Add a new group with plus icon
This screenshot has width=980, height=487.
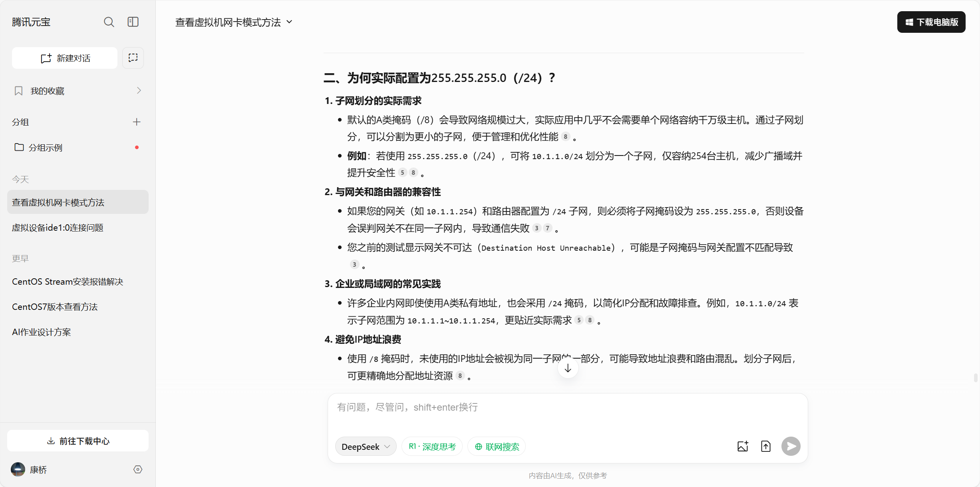(137, 122)
